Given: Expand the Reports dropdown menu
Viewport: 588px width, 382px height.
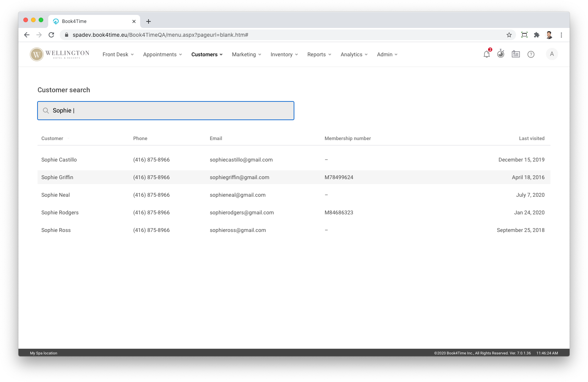Looking at the screenshot, I should (319, 55).
